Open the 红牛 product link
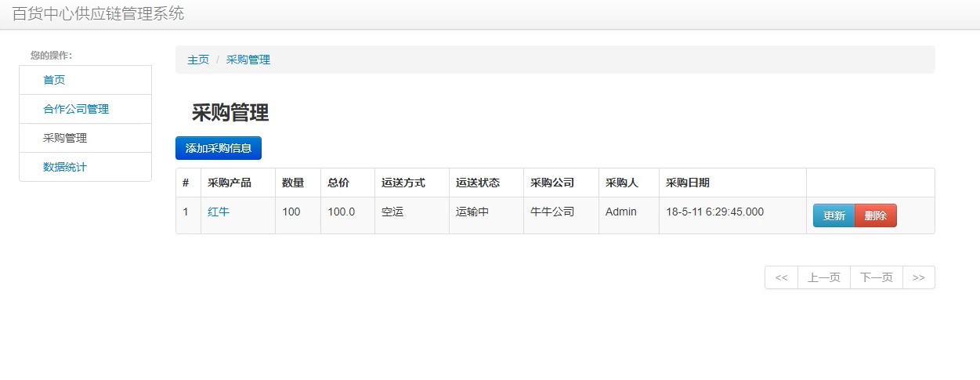Viewport: 980px width, 380px height. [219, 212]
